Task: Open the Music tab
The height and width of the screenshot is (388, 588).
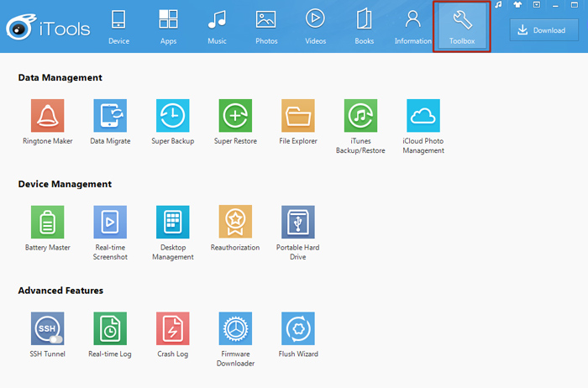Action: click(217, 27)
